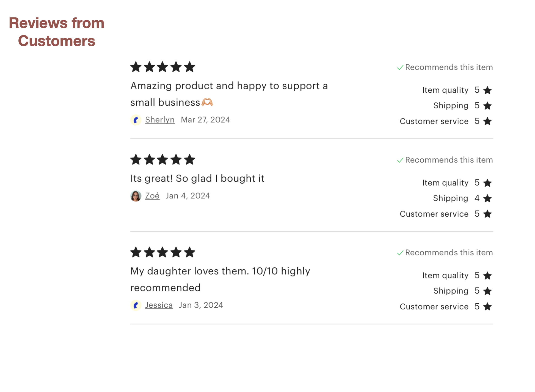
Task: Click Jessica's default avatar icon
Action: pyautogui.click(x=136, y=305)
